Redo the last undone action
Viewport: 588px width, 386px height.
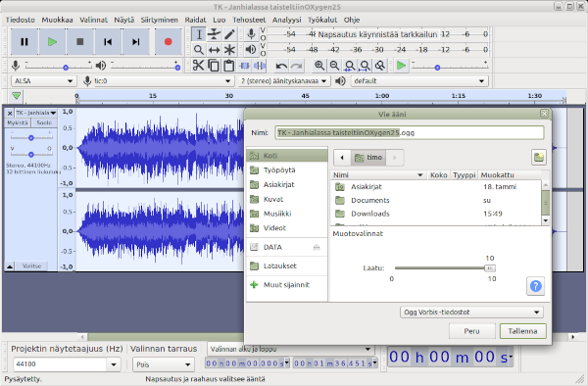[x=297, y=66]
